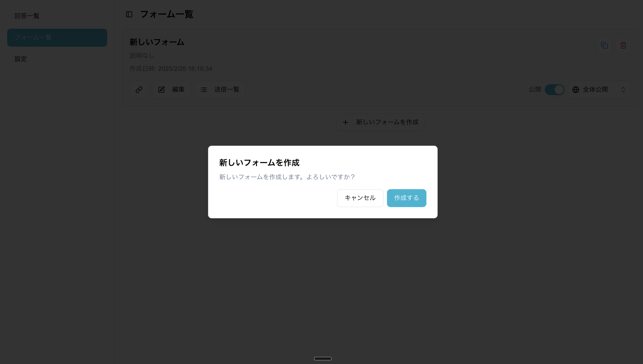Go to 設定 in the sidebar

point(21,59)
